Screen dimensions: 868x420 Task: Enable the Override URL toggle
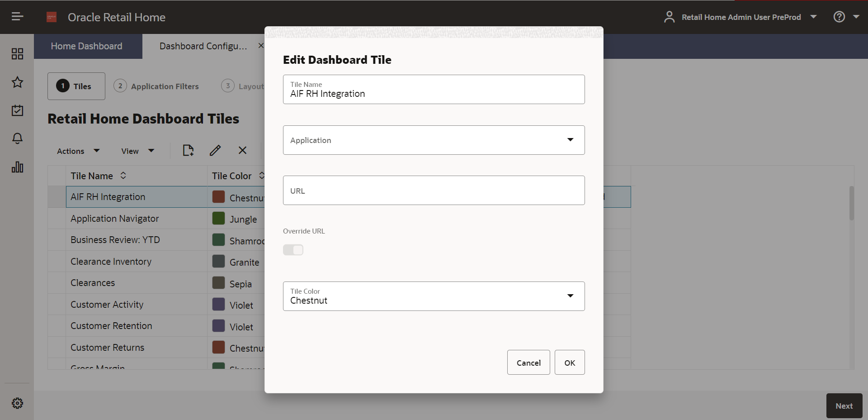pos(293,250)
